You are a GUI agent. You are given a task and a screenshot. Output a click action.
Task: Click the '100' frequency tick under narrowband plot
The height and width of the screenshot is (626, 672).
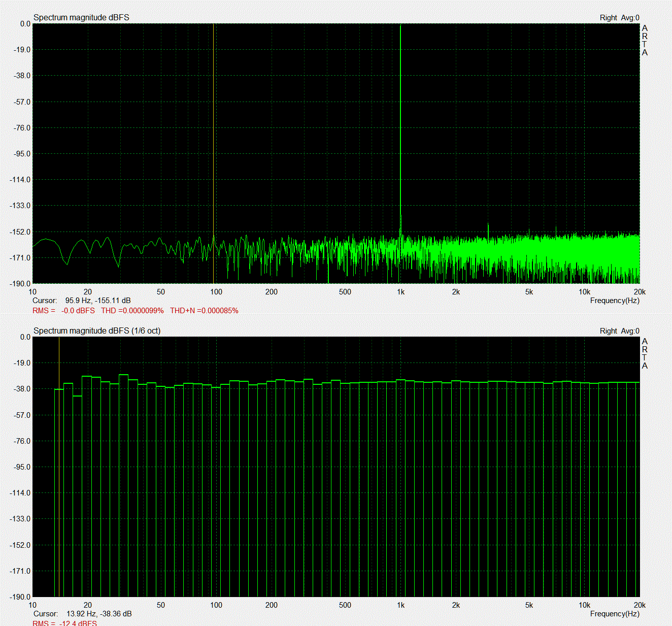coord(216,292)
